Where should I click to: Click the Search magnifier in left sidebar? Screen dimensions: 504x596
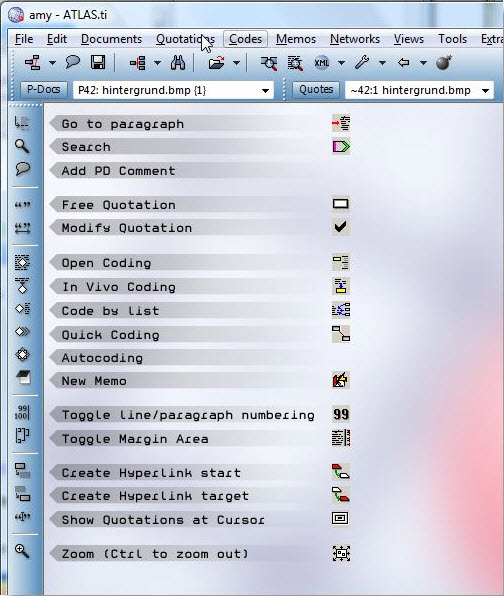[x=22, y=146]
